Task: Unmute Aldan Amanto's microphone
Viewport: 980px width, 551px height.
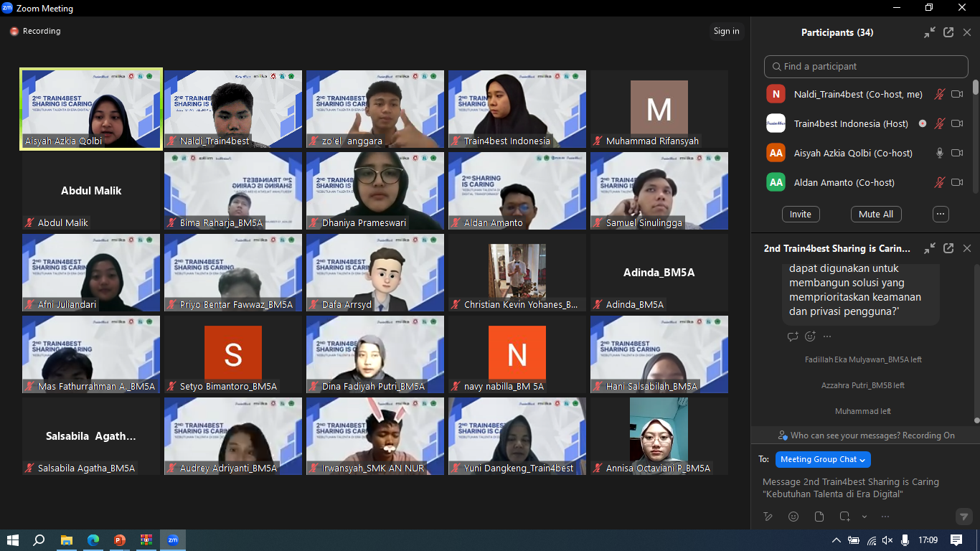Action: click(x=940, y=182)
